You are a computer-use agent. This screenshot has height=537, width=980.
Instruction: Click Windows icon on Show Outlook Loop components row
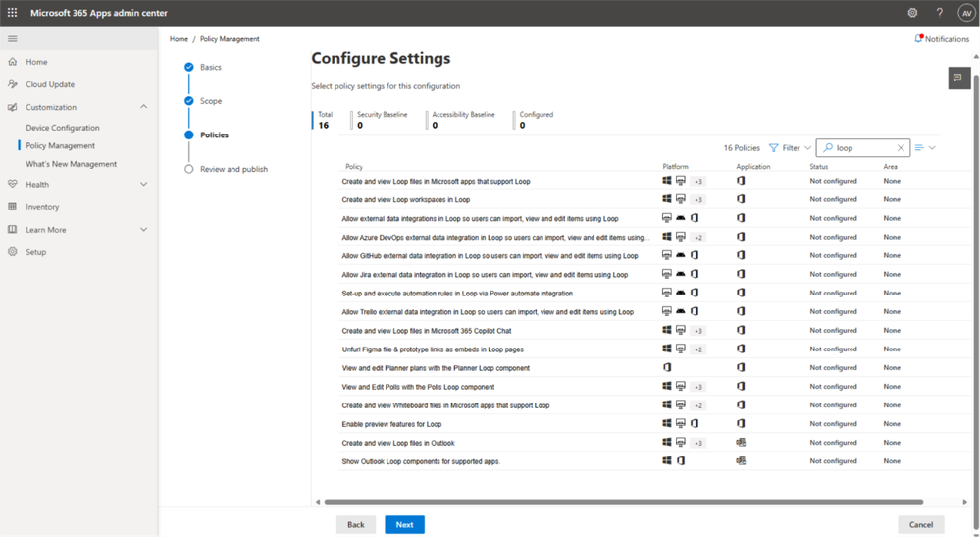pos(667,461)
